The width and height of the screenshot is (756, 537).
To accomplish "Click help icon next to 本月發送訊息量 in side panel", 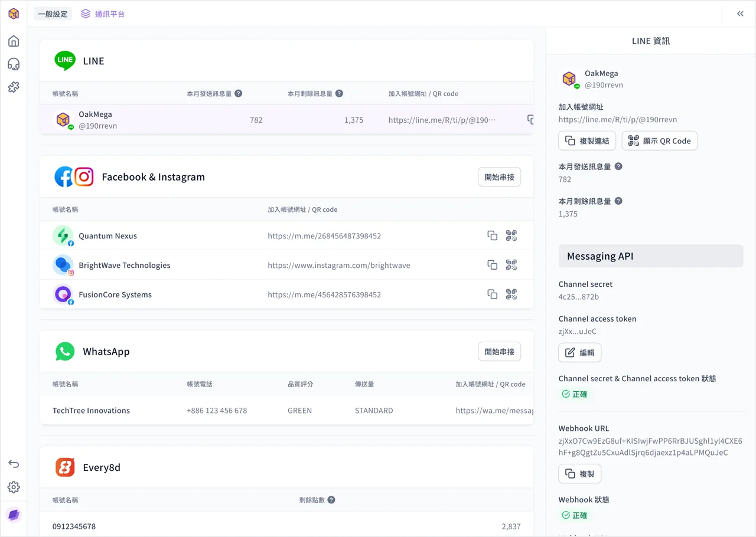I will [618, 166].
